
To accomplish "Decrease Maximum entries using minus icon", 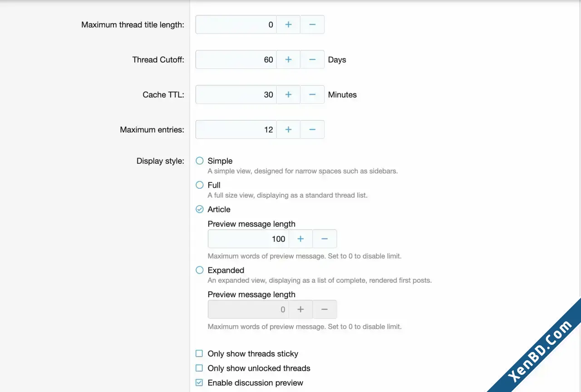I will [312, 129].
